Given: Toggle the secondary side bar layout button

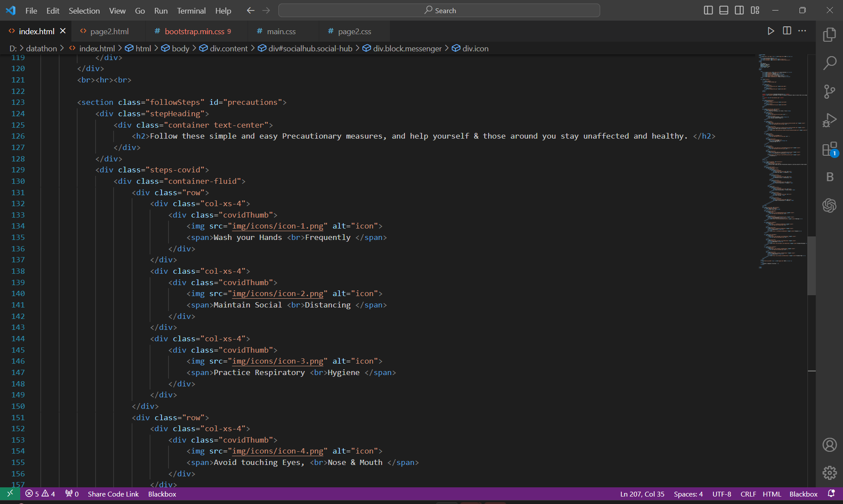Looking at the screenshot, I should 739,10.
